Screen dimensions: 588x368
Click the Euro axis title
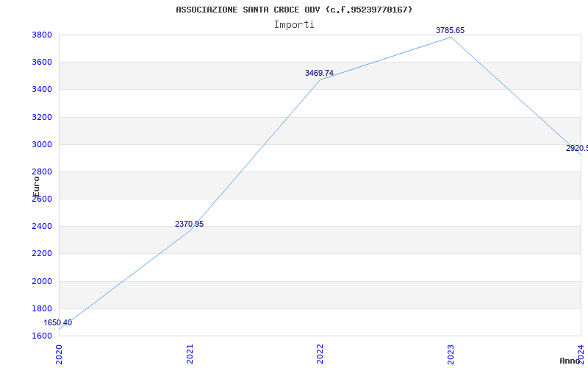click(36, 187)
